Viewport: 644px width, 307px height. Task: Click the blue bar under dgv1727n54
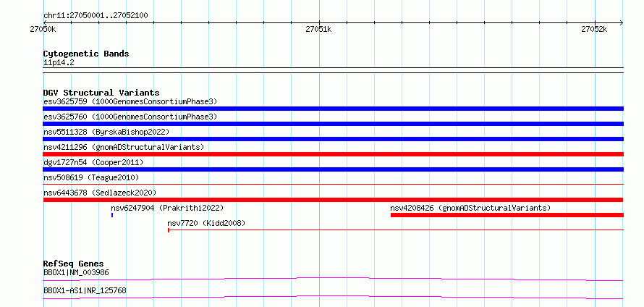point(333,169)
